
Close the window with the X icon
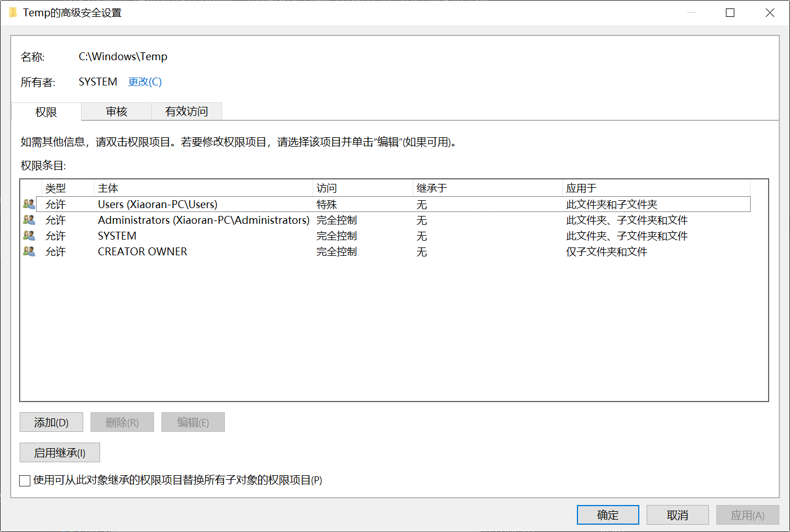770,13
